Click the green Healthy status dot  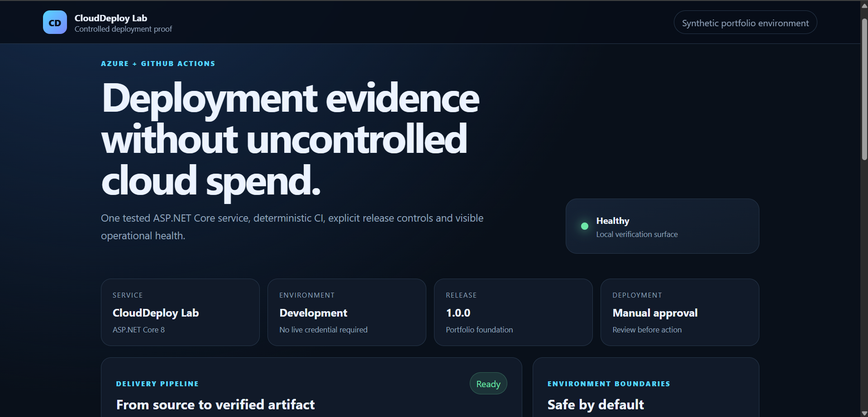[584, 226]
